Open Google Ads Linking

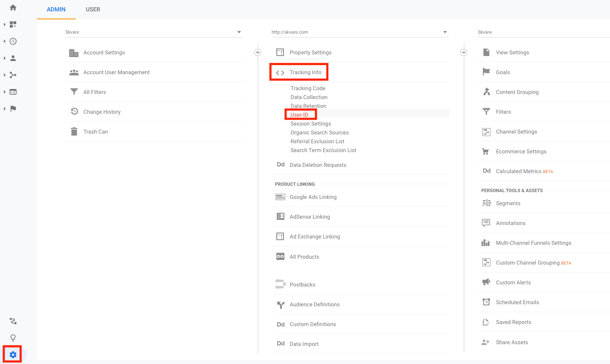coord(313,197)
